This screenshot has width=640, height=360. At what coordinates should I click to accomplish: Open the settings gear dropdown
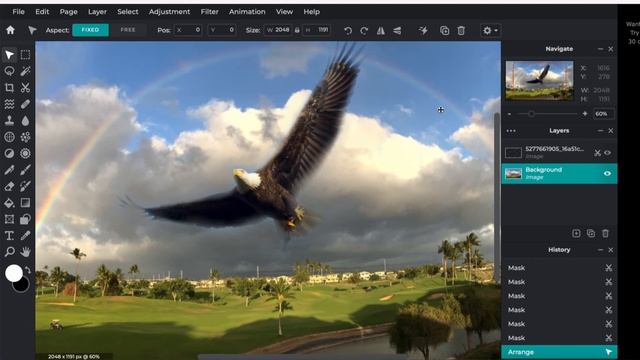[x=490, y=31]
